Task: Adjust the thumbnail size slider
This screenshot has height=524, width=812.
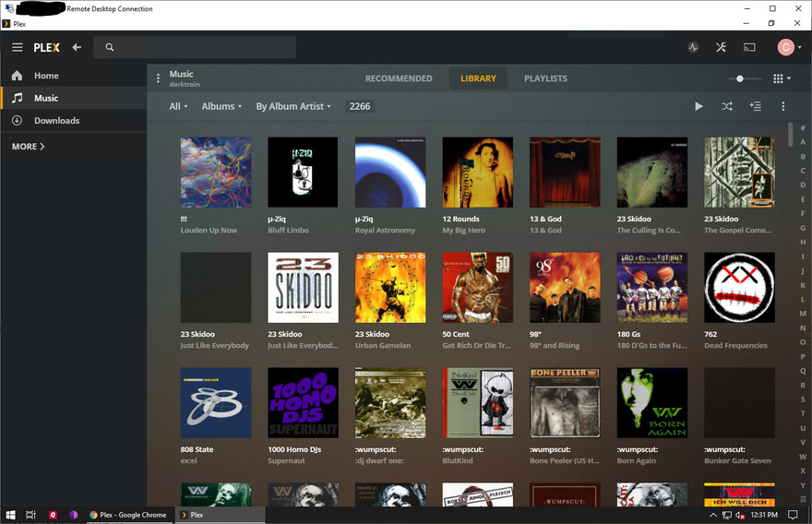Action: click(x=739, y=78)
